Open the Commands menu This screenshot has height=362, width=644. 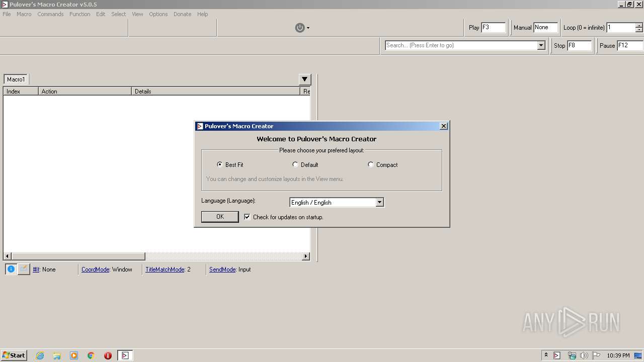(50, 14)
